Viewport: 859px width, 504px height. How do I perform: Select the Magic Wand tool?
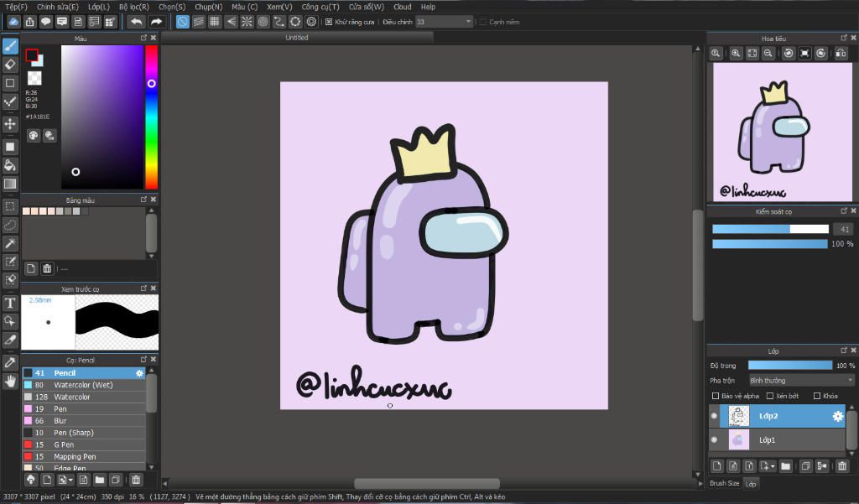coord(10,243)
